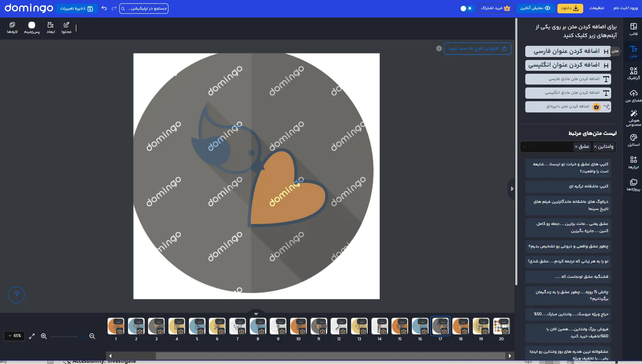Image resolution: width=642 pixels, height=364 pixels.
Task: Click the thumbnails scrollbar right arrow
Action: (x=510, y=356)
